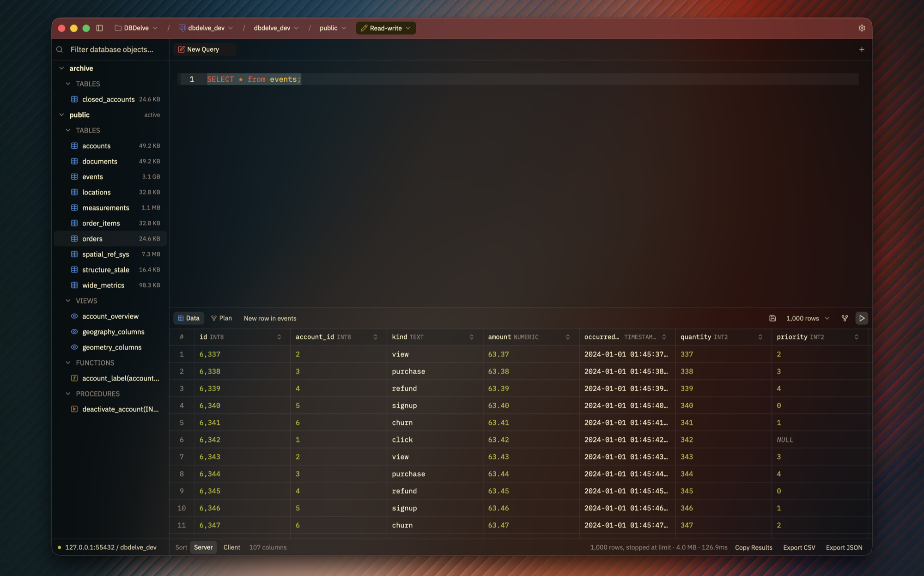Select the measurements table

(110, 208)
